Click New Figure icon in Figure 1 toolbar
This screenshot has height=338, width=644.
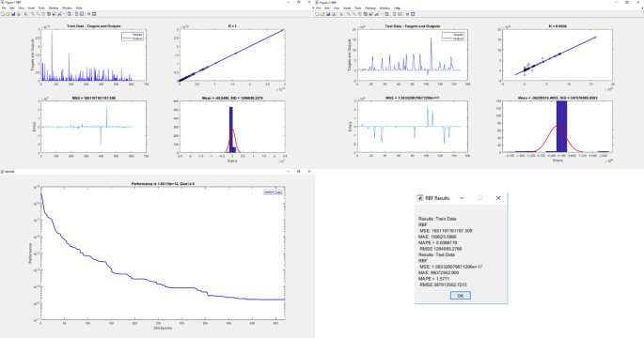coord(3,14)
